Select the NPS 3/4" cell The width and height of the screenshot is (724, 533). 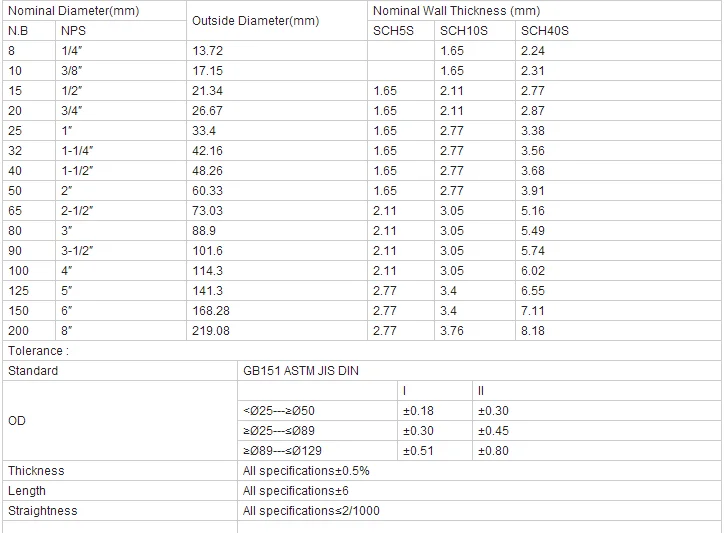pos(121,111)
